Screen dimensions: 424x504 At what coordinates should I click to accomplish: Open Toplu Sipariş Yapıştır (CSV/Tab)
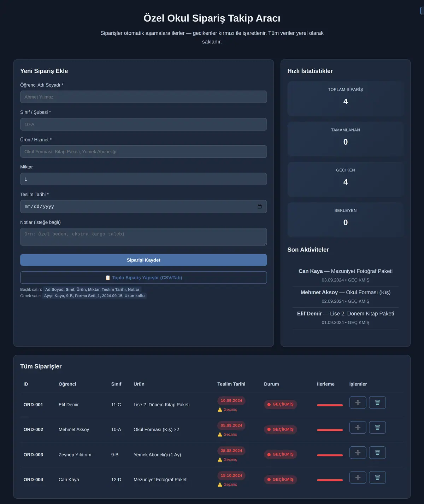143,278
